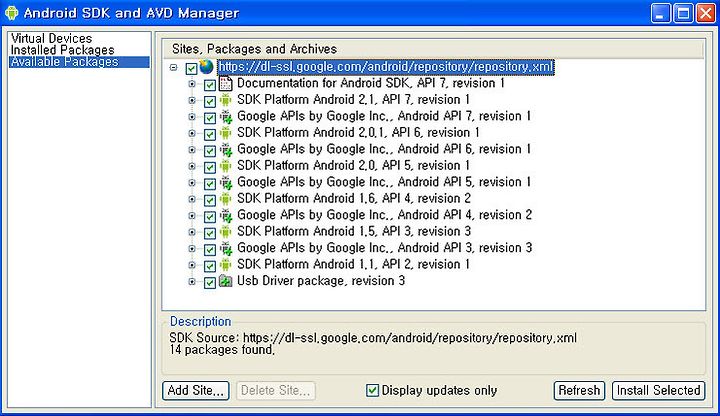Expand Google APIs Android API 3 node
The image size is (720, 416).
(x=192, y=249)
